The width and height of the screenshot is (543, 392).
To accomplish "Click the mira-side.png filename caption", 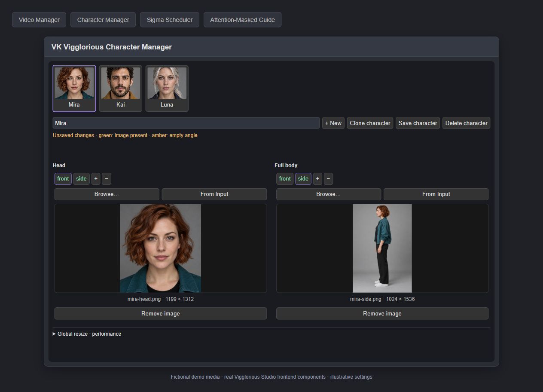I will (382, 299).
